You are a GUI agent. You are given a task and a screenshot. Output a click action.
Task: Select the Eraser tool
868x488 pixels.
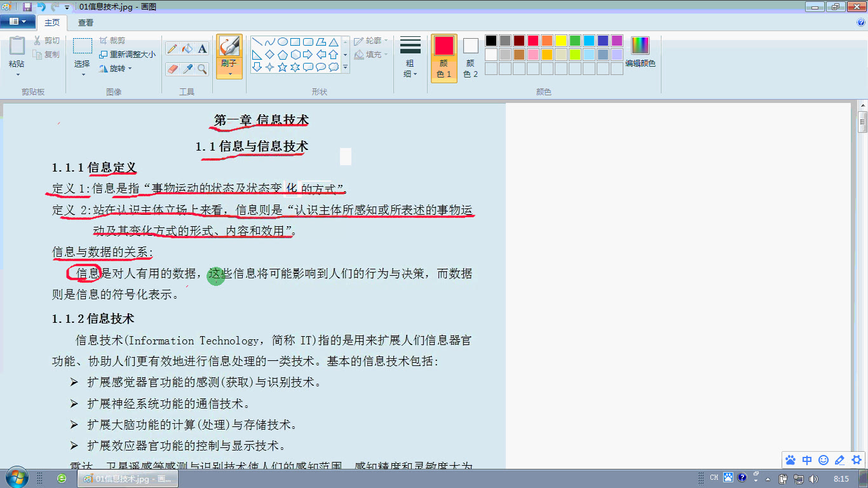coord(172,69)
